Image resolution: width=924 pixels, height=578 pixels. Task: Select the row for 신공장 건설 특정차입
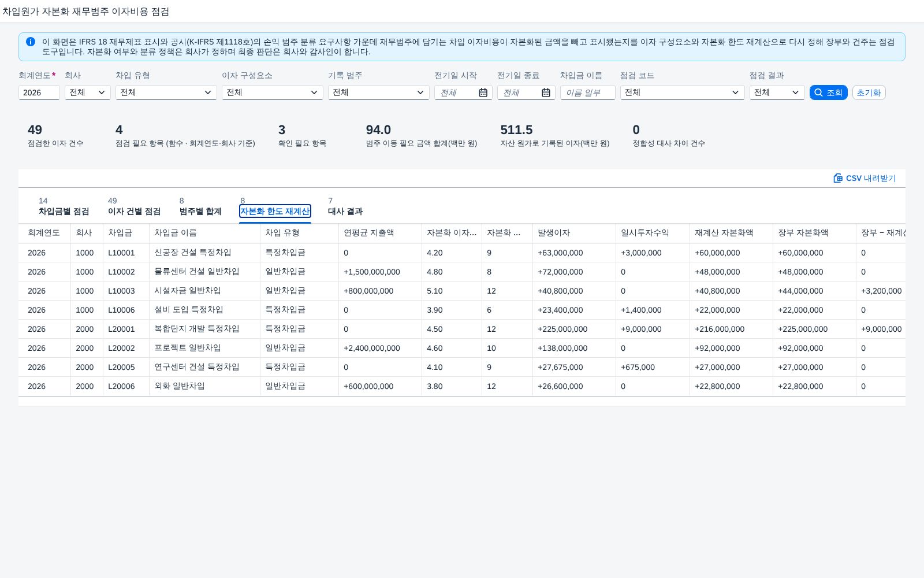[x=462, y=253]
